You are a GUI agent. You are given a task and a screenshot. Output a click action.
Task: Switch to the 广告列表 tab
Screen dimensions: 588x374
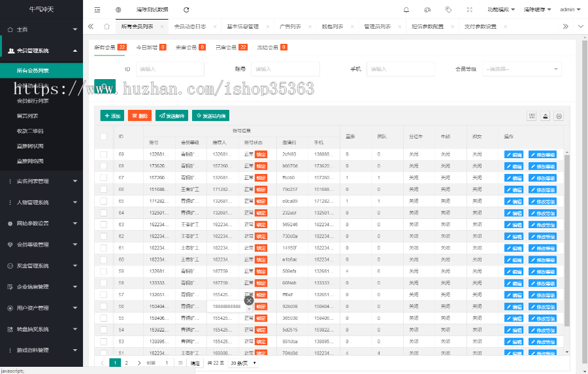(290, 27)
